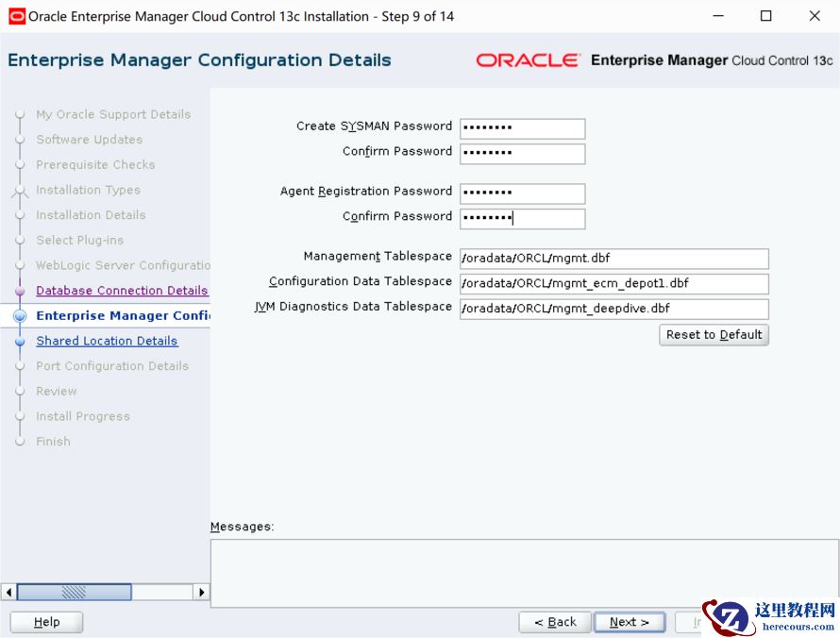Click the Finish step label
840x638 pixels.
pos(53,442)
